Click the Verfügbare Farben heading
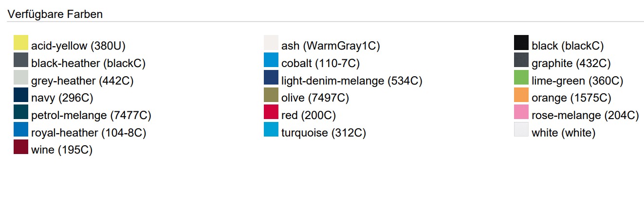Screen dimensions: 644x207 [x=55, y=14]
